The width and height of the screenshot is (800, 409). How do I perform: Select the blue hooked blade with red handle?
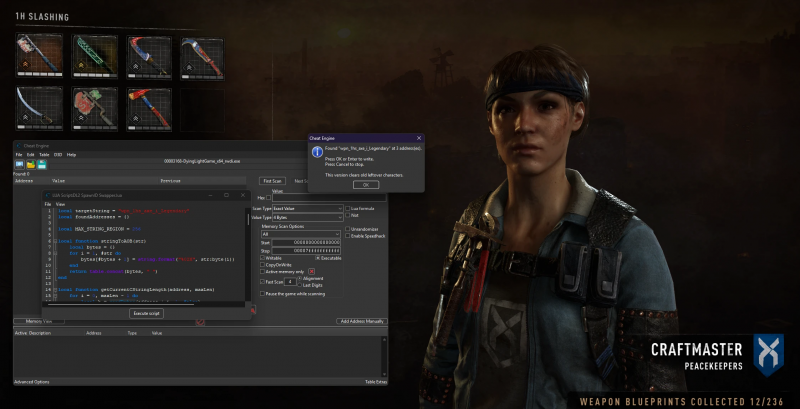(203, 58)
